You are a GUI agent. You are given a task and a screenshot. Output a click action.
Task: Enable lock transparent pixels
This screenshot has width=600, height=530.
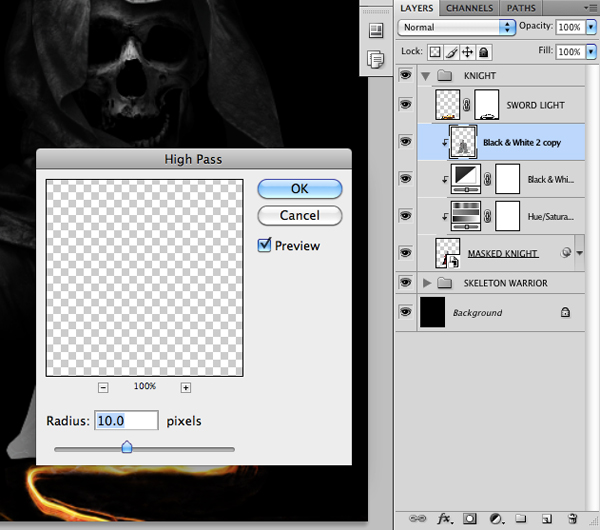click(436, 51)
